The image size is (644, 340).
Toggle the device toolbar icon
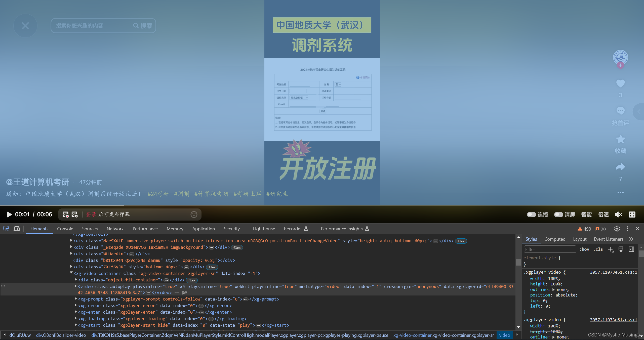click(x=17, y=229)
